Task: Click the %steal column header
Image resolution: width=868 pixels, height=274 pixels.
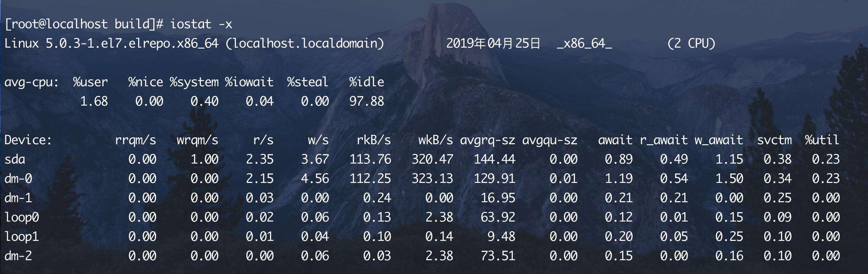Action: pyautogui.click(x=308, y=82)
